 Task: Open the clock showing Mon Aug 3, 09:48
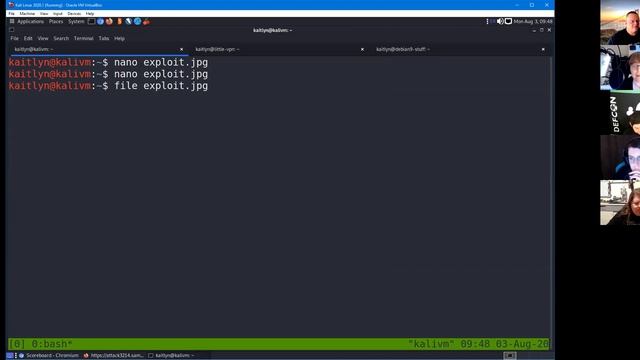(533, 21)
